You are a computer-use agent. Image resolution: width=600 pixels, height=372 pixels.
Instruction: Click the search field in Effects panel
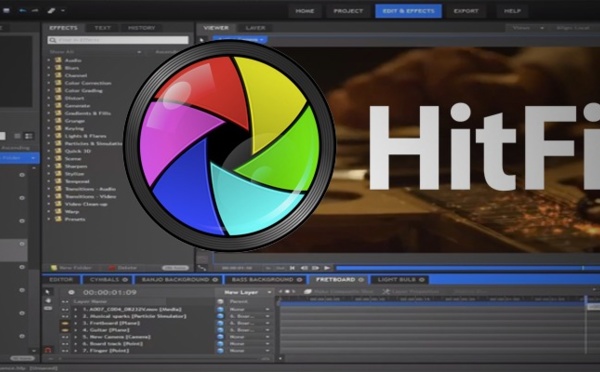(118, 40)
